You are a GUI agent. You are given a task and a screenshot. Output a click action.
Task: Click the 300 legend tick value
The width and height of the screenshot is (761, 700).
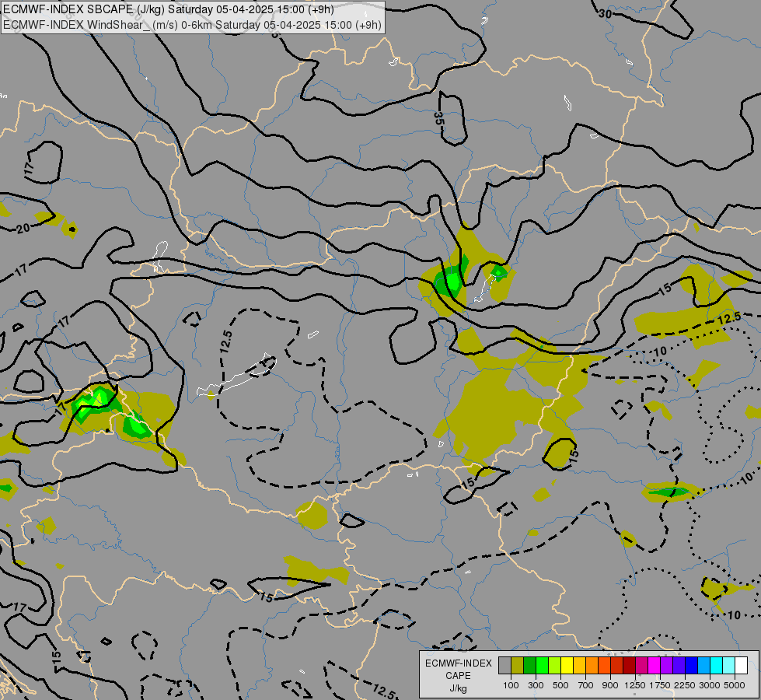tap(536, 685)
